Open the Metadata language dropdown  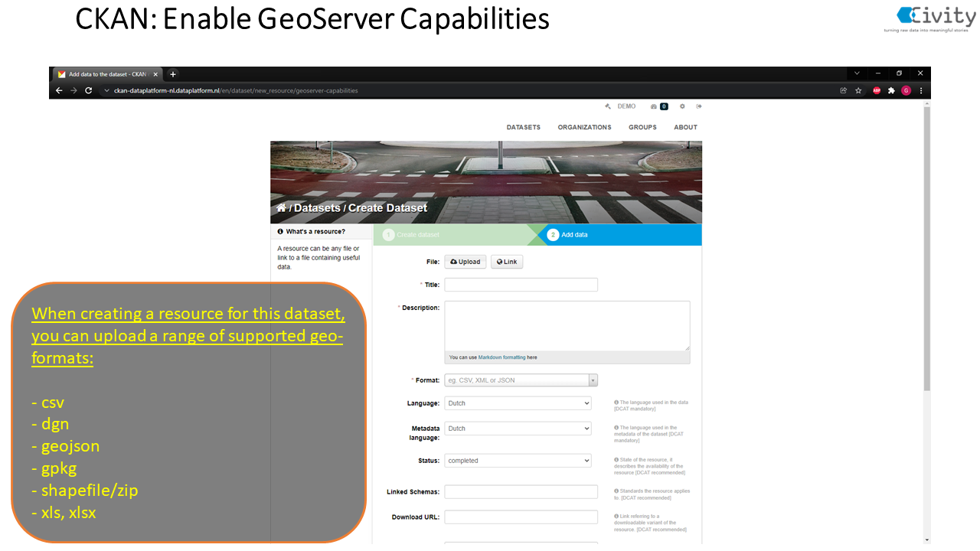pyautogui.click(x=518, y=429)
